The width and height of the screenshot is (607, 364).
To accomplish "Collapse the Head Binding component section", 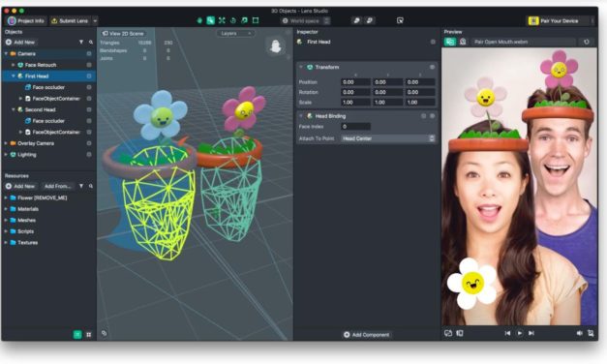I will (x=301, y=116).
